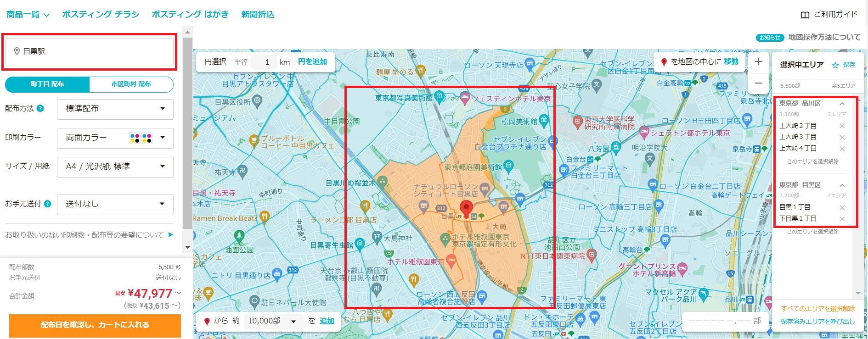Click 配布日を確認し、カートに入れる button
Screen dimensions: 868x339
tap(95, 325)
